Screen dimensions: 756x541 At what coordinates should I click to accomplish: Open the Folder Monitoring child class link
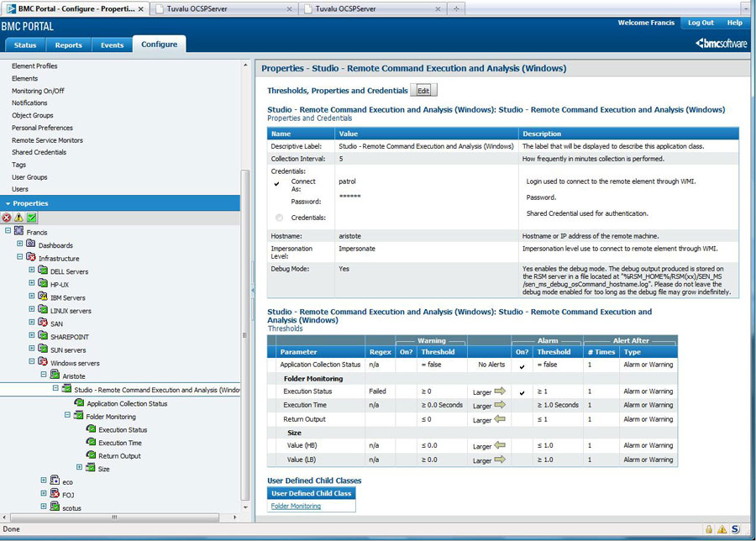[x=296, y=506]
